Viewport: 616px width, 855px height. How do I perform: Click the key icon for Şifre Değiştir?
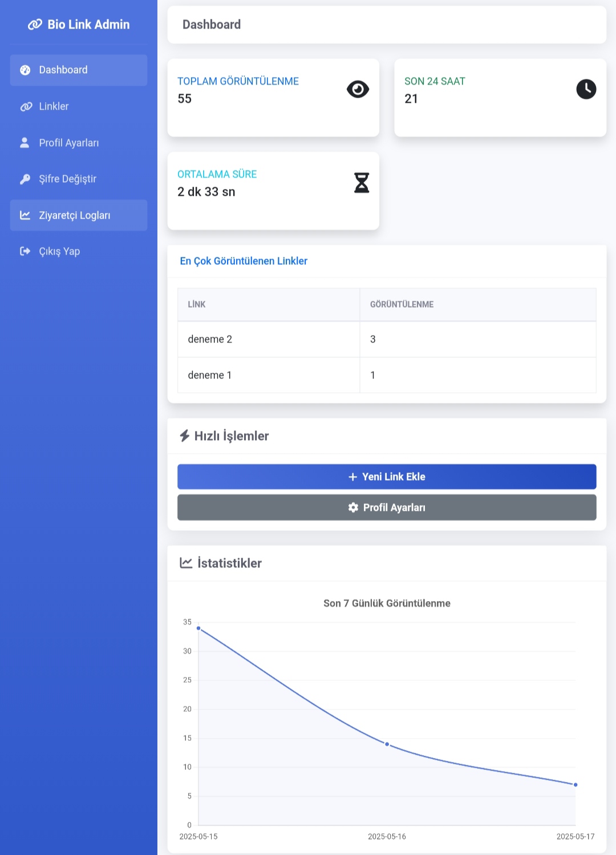pos(25,179)
